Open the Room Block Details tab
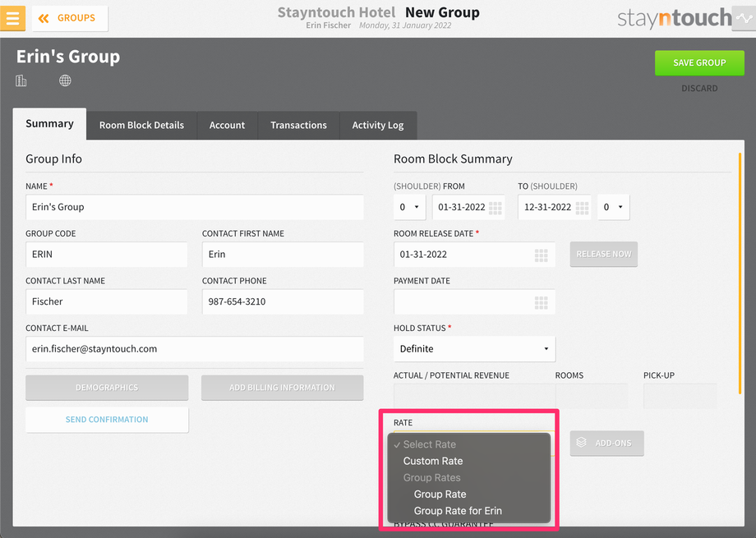Image resolution: width=756 pixels, height=538 pixels. coord(141,126)
